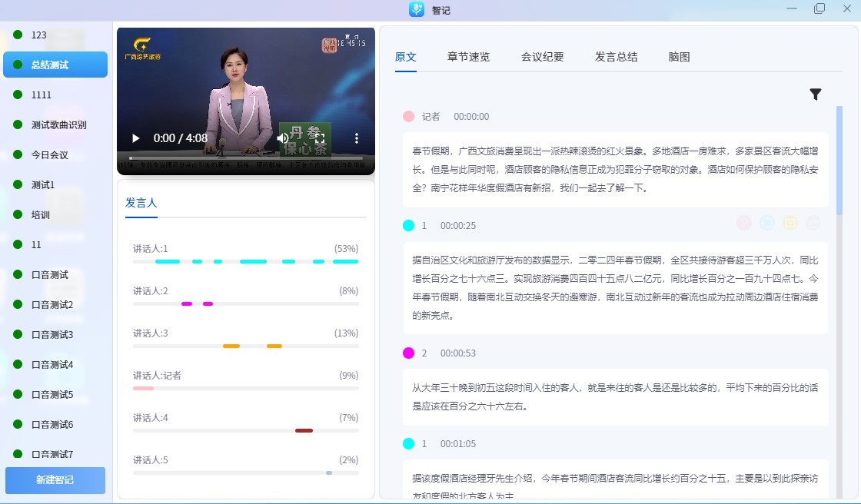Click the 讲话人:1 label
This screenshot has height=504, width=861.
(151, 249)
